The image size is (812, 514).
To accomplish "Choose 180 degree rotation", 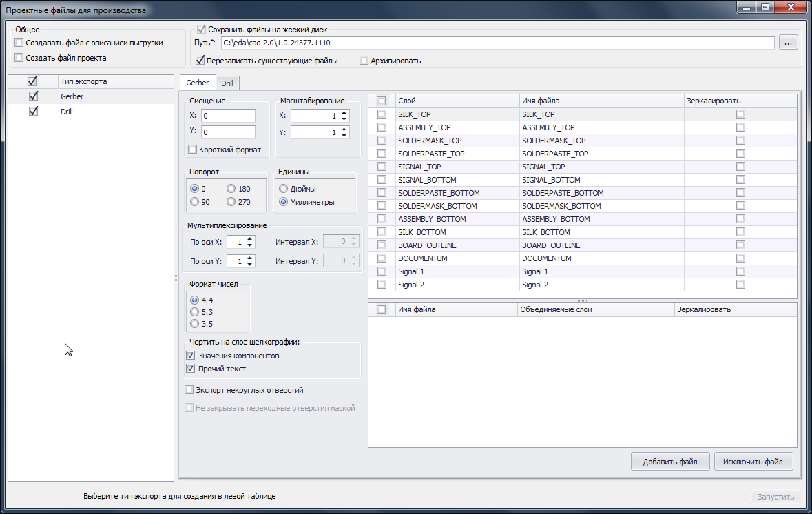I will coord(231,189).
